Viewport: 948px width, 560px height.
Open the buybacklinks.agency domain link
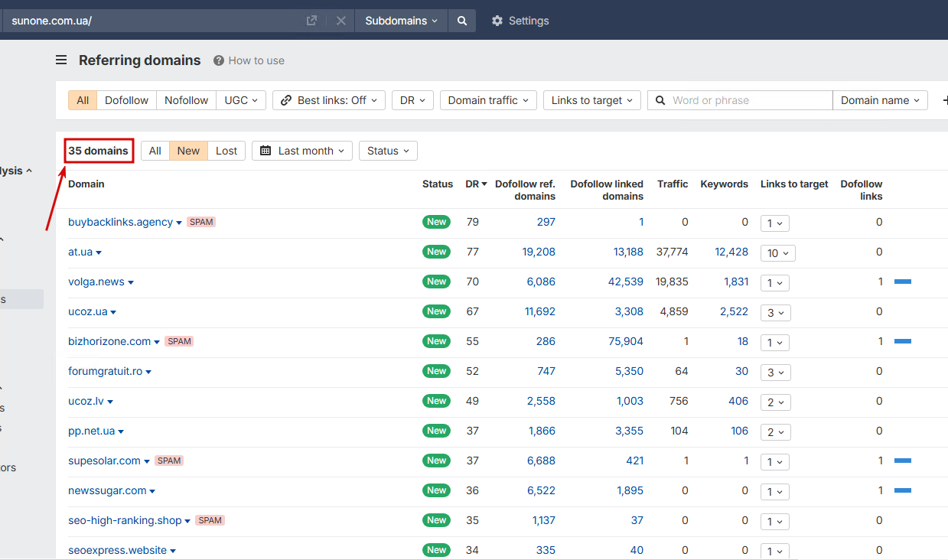(x=120, y=222)
